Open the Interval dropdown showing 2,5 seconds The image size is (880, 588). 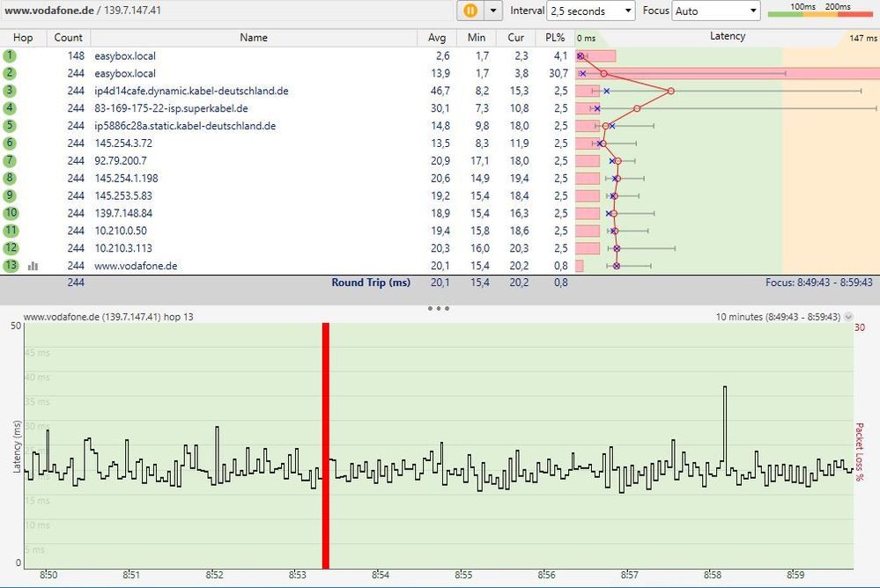(591, 11)
